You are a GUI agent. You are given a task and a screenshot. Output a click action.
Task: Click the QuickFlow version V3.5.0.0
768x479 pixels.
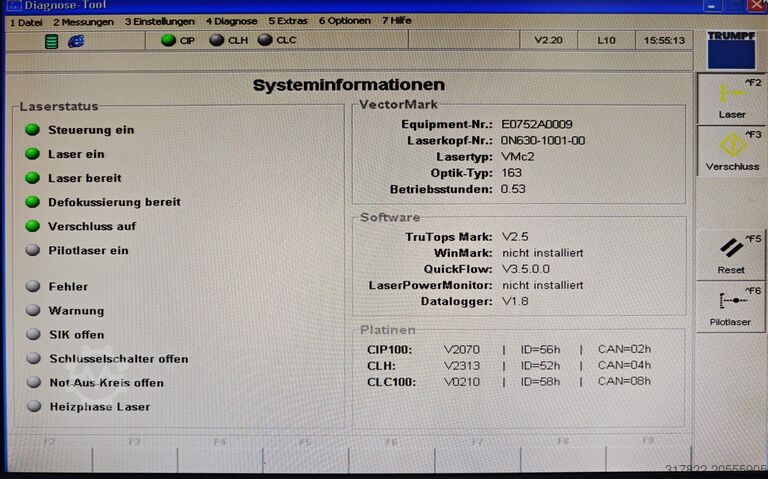(526, 269)
